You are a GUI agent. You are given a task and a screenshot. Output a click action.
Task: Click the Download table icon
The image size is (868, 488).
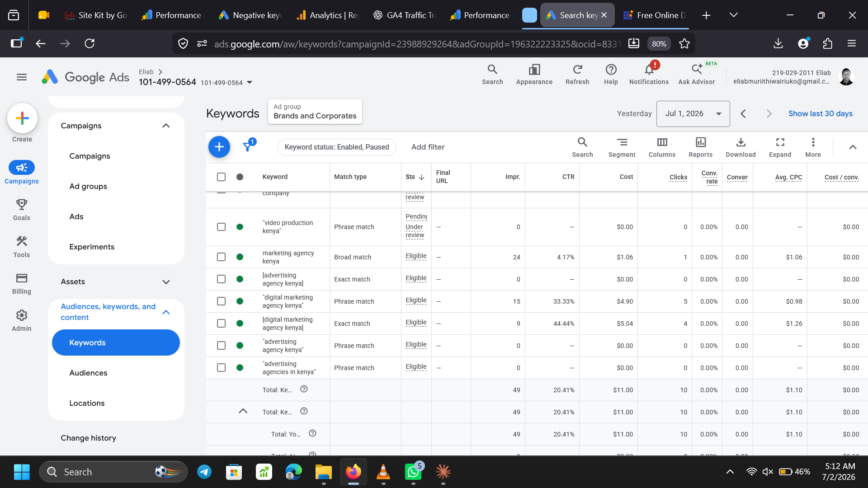point(741,147)
